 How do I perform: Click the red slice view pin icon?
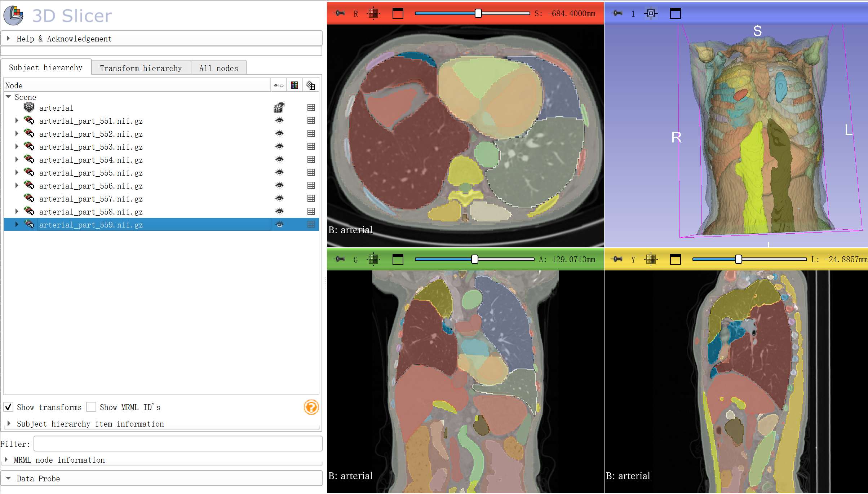point(340,14)
